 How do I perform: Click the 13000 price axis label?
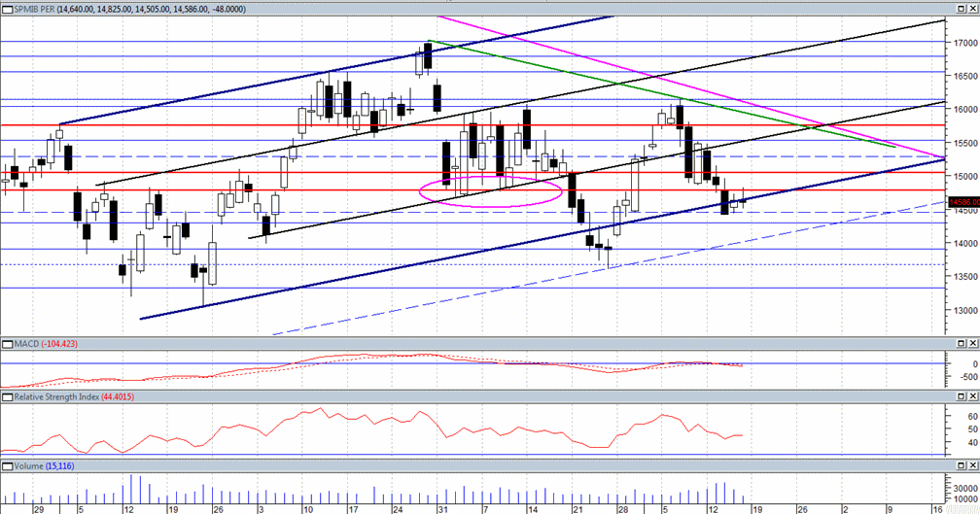(966, 310)
